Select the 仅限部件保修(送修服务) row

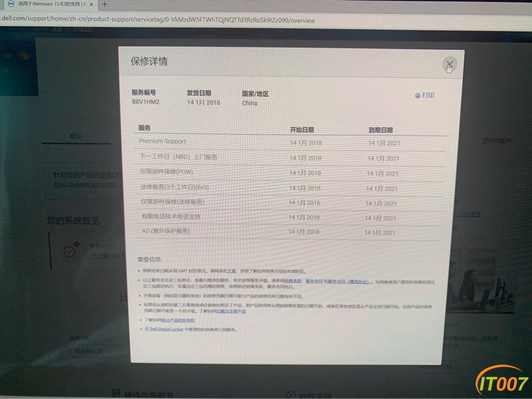click(x=289, y=203)
